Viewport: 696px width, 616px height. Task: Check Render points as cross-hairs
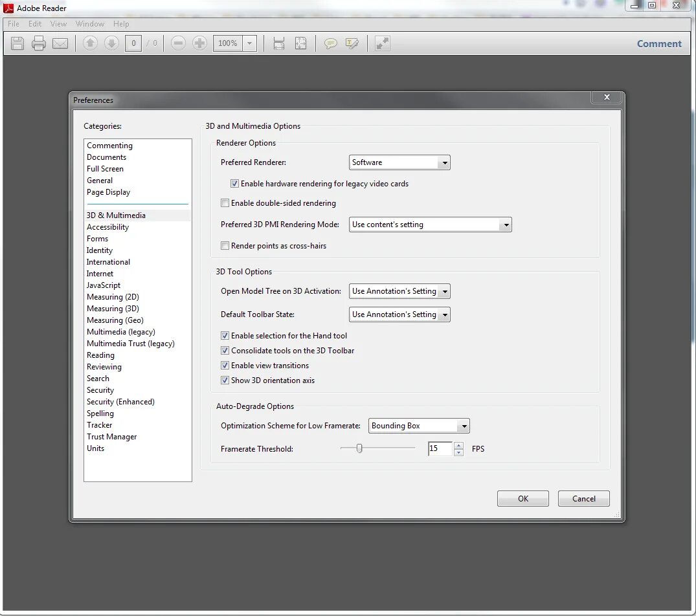coord(225,246)
